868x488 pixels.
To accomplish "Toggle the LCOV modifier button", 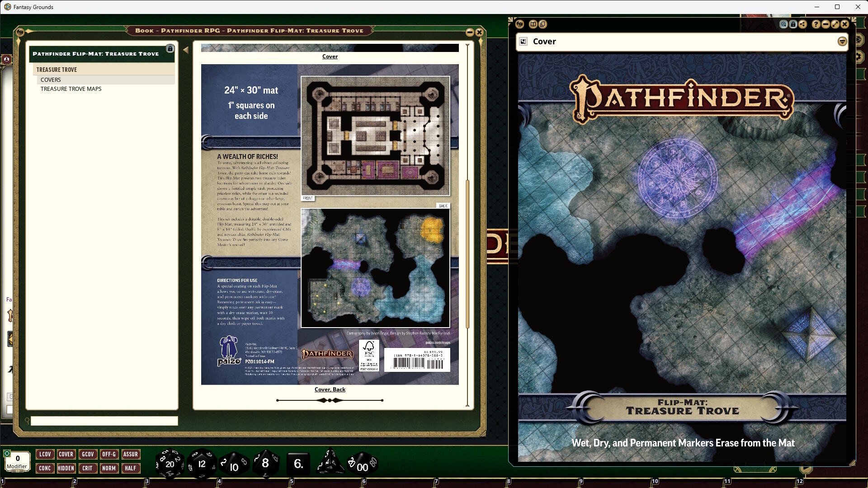I will click(x=45, y=454).
